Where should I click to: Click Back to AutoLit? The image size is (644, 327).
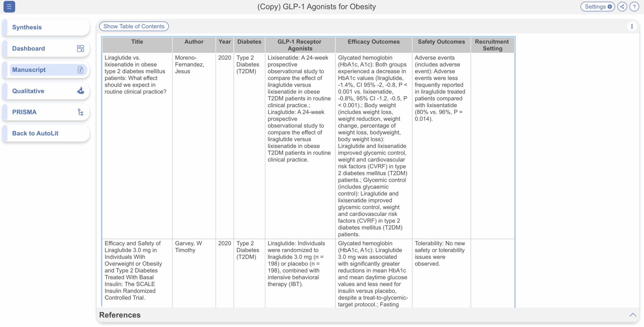[x=46, y=133]
